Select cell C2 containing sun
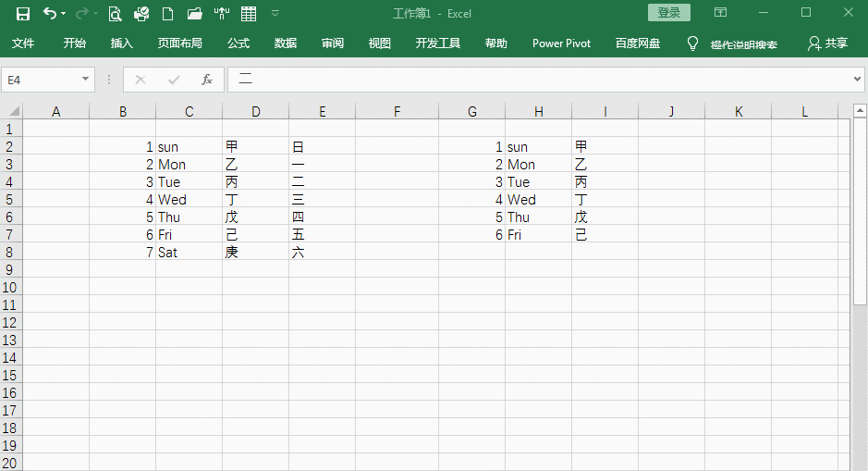Screen dimensions: 868x471 tap(189, 147)
